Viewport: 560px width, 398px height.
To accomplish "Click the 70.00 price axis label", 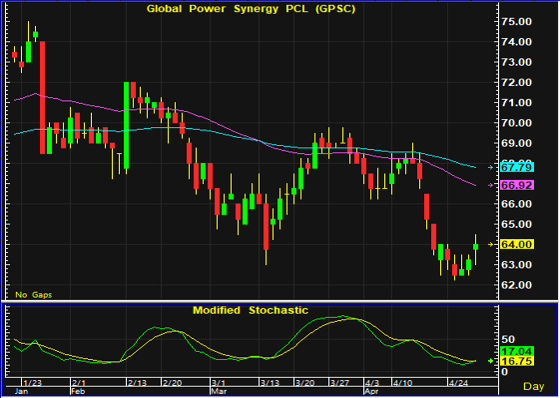I will point(516,123).
